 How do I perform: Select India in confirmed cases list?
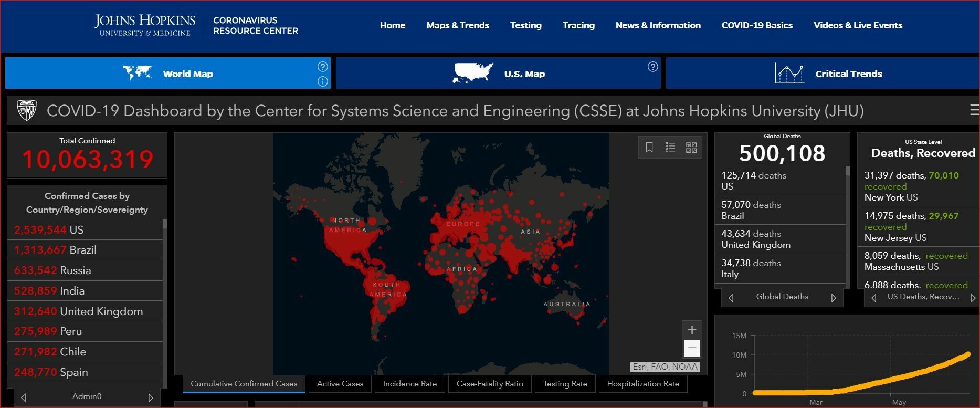(x=85, y=291)
